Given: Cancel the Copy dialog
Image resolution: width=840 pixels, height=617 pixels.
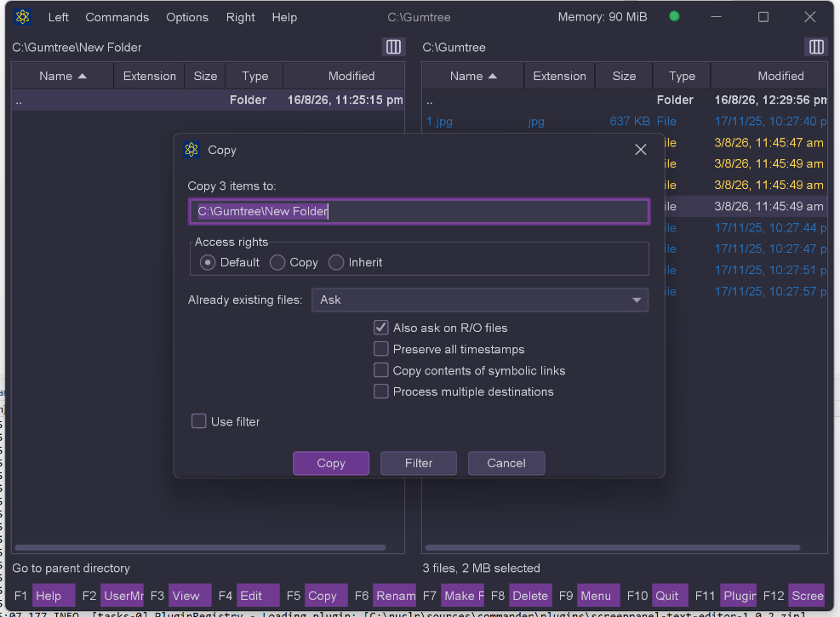Looking at the screenshot, I should 506,463.
